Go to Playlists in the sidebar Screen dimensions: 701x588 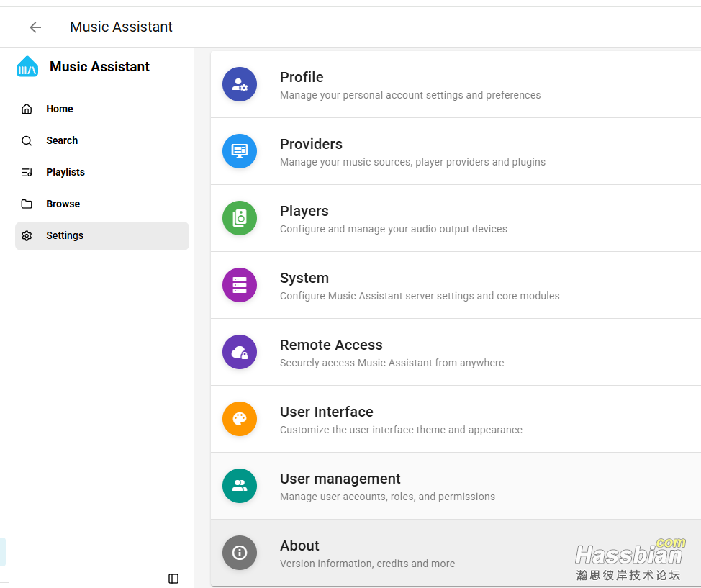[x=65, y=173]
